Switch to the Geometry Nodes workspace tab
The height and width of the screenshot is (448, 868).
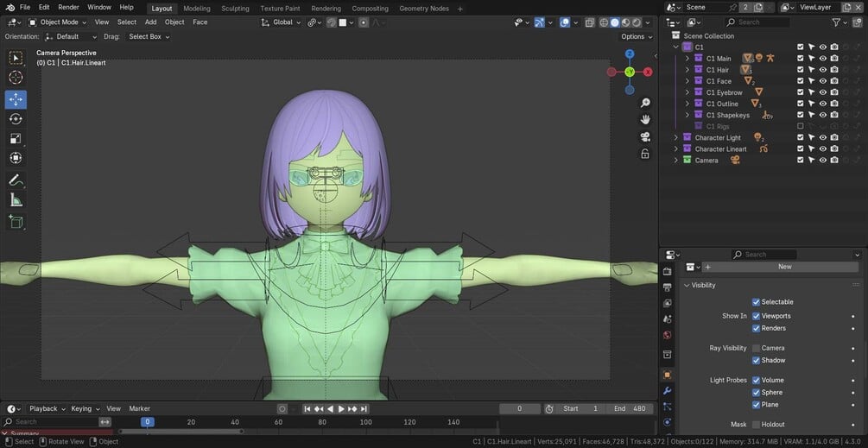[x=424, y=9]
